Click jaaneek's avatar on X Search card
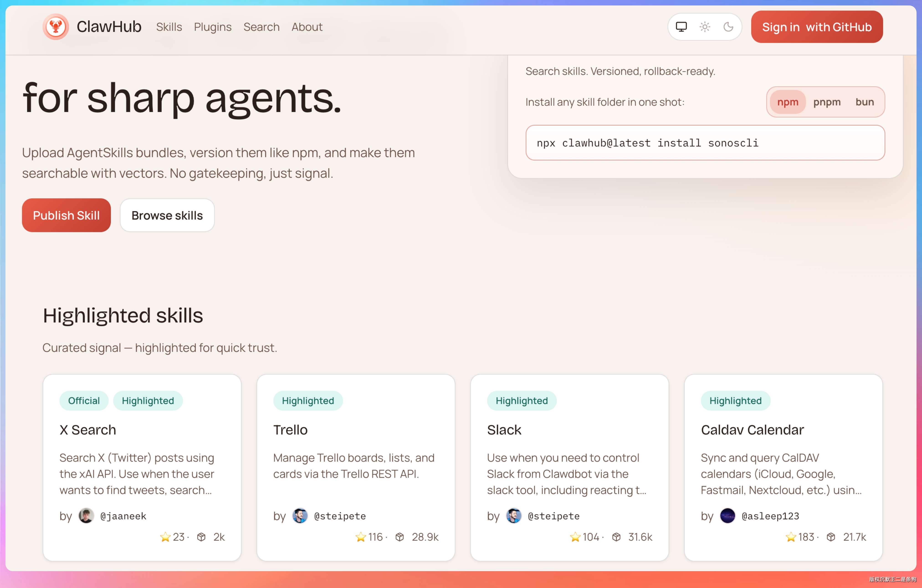 (x=86, y=516)
